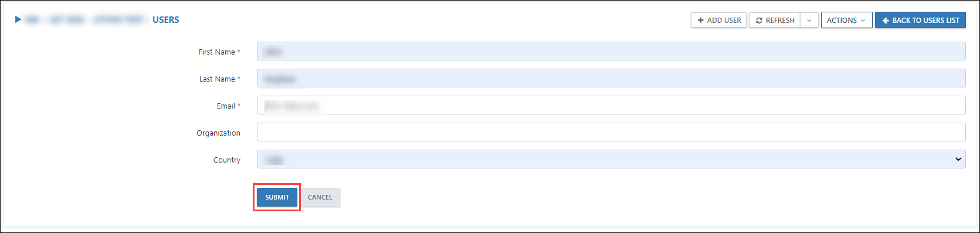The height and width of the screenshot is (233, 980).
Task: Click the SUBMIT button
Action: tap(277, 197)
